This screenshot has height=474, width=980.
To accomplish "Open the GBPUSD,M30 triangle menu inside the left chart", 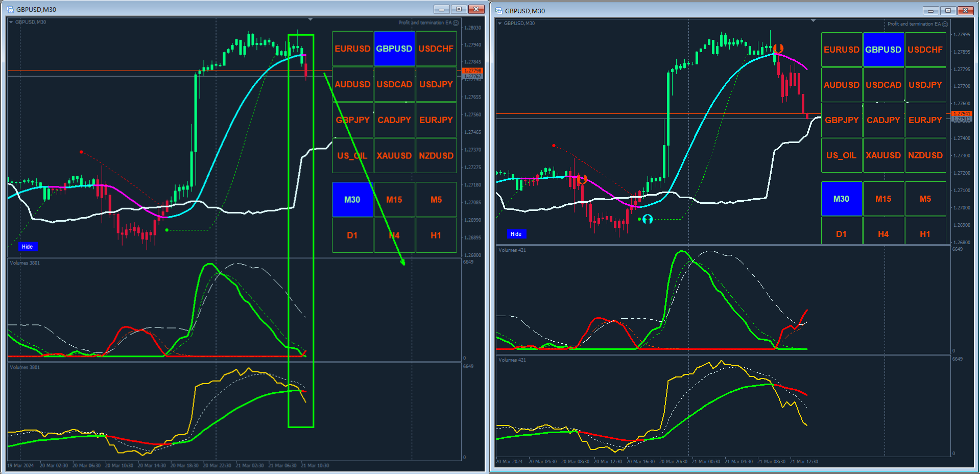I will (11, 22).
